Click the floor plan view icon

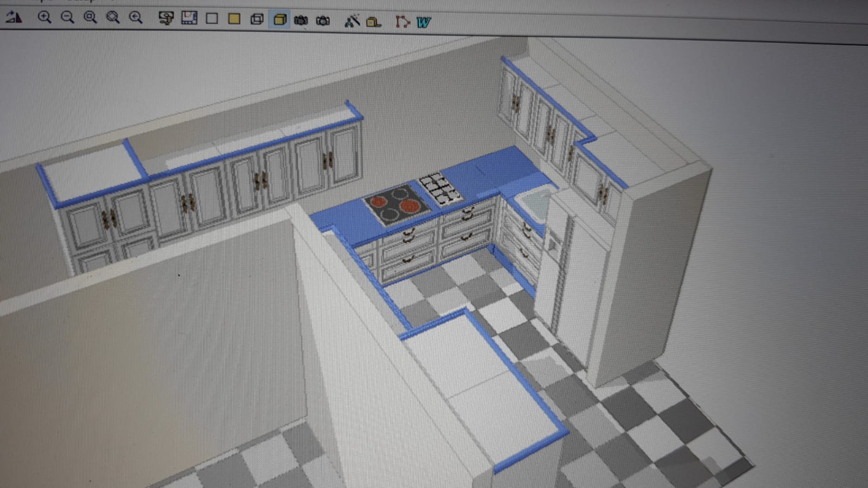coord(189,18)
